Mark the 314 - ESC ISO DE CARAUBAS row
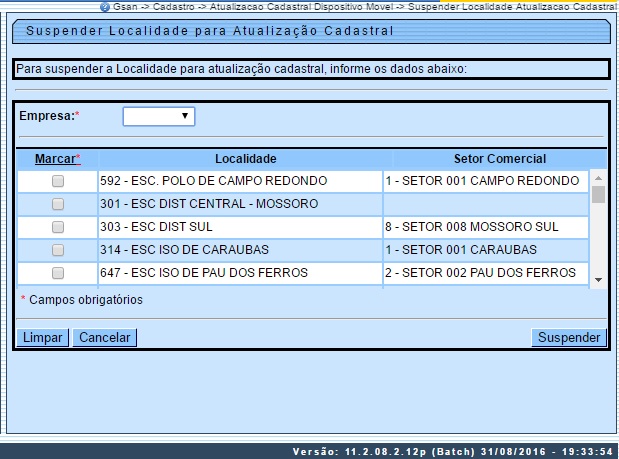 (x=58, y=250)
